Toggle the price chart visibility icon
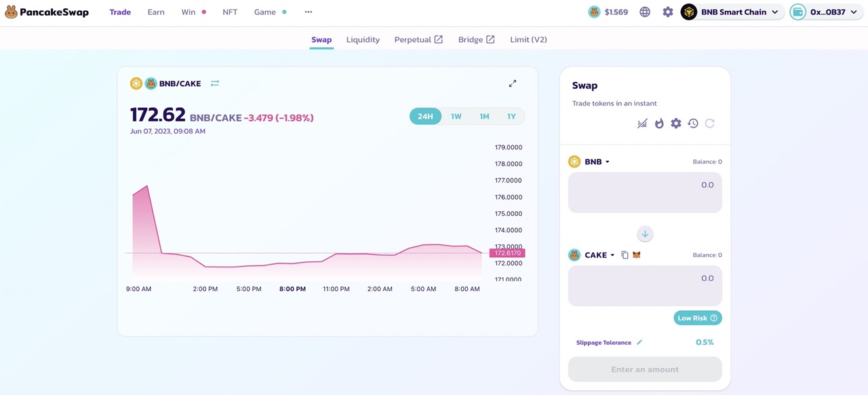868x395 pixels. [x=642, y=123]
